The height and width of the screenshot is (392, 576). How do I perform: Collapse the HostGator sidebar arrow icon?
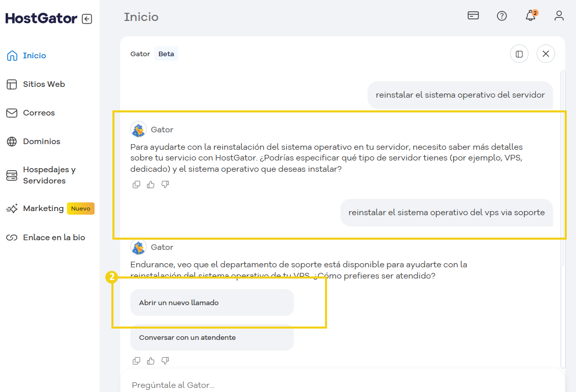click(87, 19)
